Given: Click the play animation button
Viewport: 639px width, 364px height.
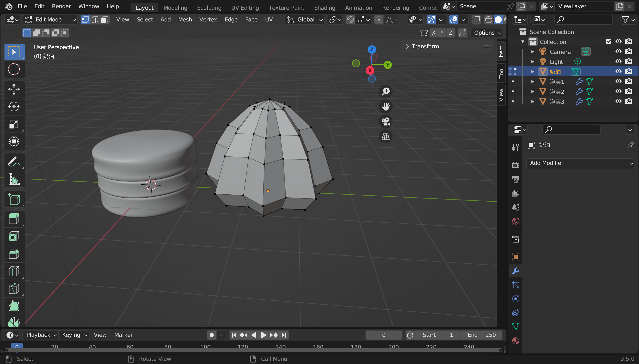Looking at the screenshot, I should pyautogui.click(x=264, y=335).
